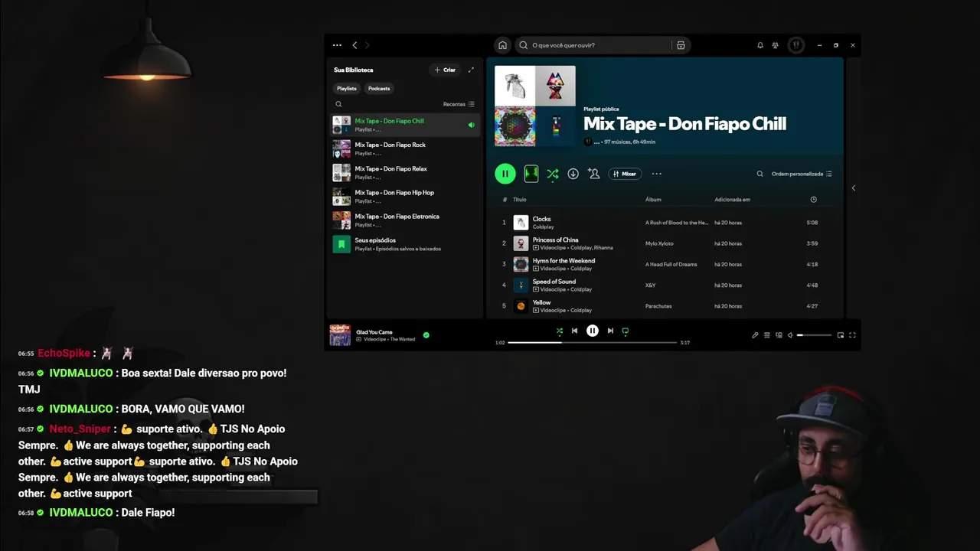
Task: Open the profile avatar menu
Action: 796,45
